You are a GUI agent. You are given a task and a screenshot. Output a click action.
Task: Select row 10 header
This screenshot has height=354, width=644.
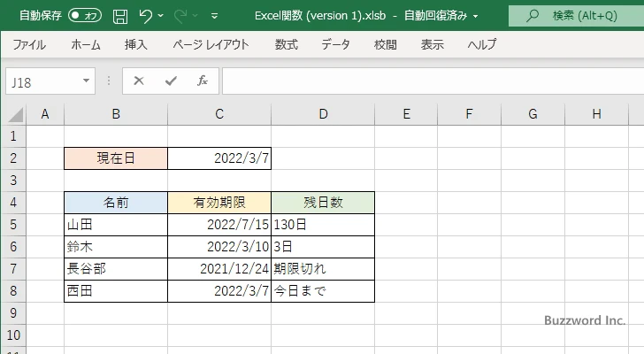point(13,335)
